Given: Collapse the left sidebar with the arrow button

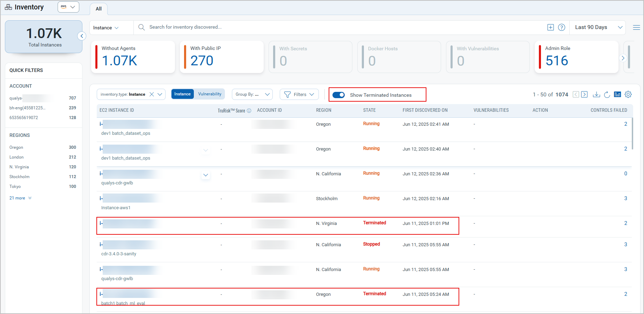Looking at the screenshot, I should (x=82, y=36).
